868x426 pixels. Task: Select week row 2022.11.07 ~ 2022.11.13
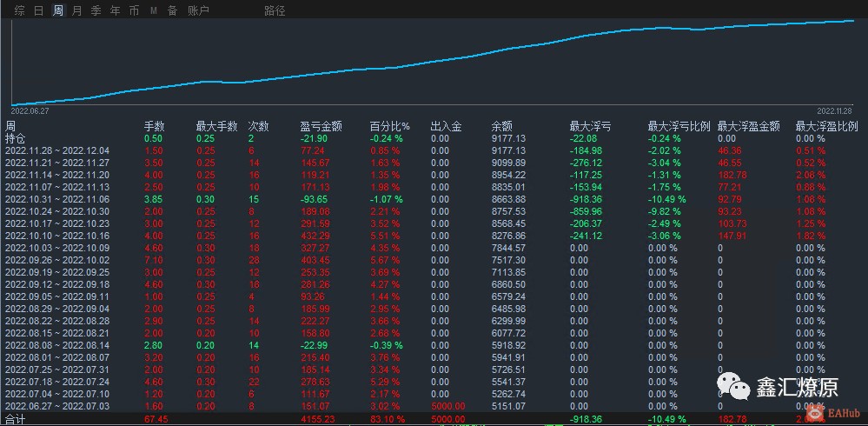(x=57, y=187)
